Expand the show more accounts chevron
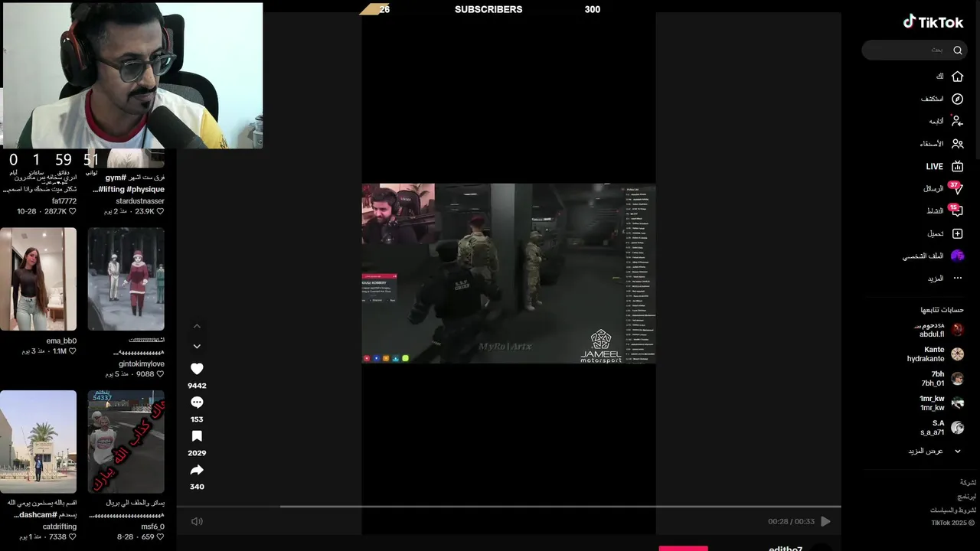The image size is (980, 551). click(957, 452)
